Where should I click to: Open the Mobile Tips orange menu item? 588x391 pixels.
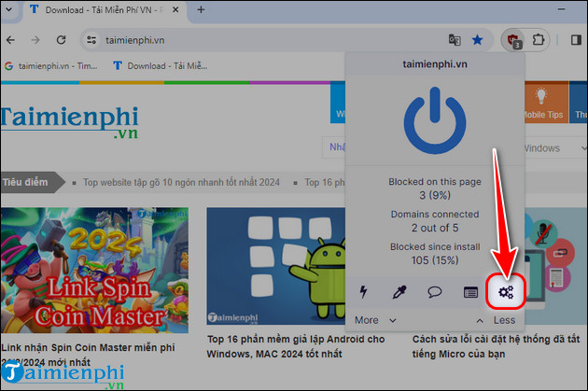546,103
